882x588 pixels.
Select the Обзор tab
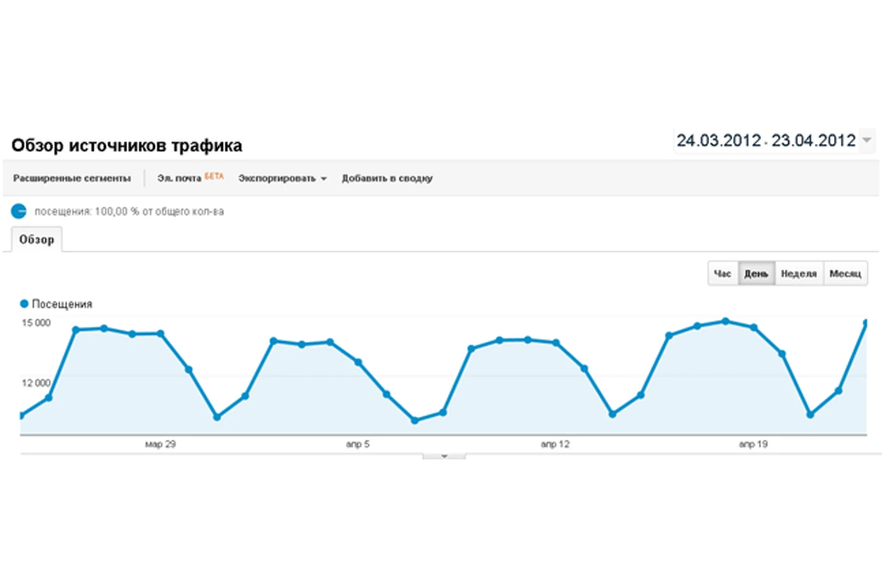click(36, 239)
